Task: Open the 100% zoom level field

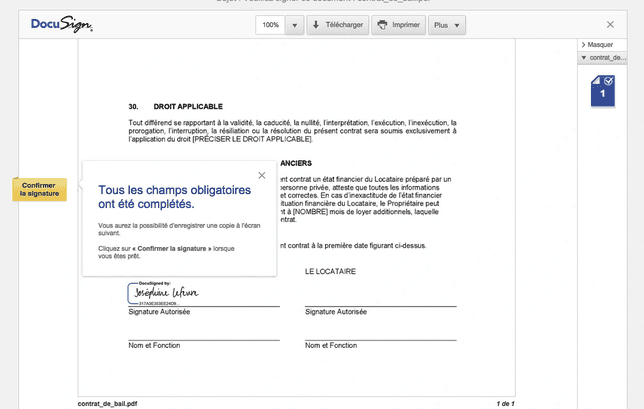Action: [x=270, y=25]
